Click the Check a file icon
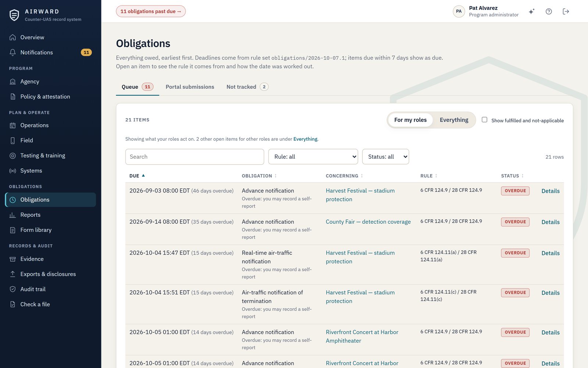The height and width of the screenshot is (368, 588). coord(12,304)
